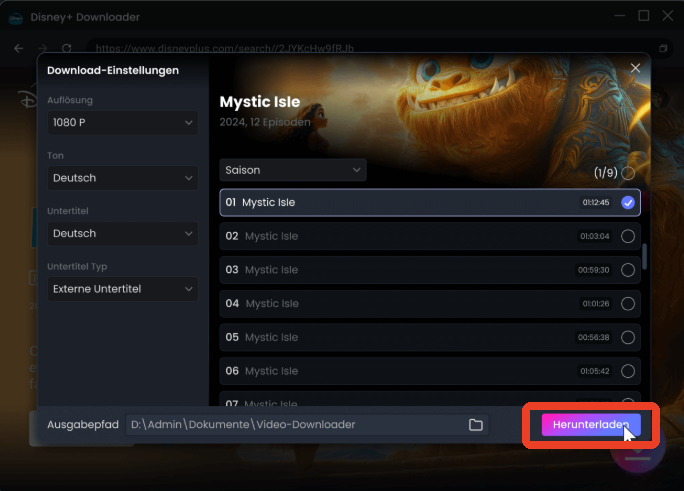
Task: Click the Herunterladen download button
Action: point(591,425)
